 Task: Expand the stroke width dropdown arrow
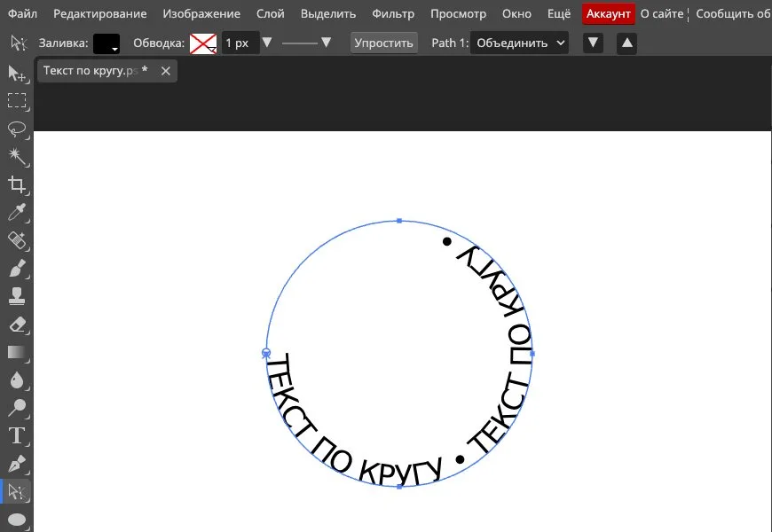coord(267,43)
